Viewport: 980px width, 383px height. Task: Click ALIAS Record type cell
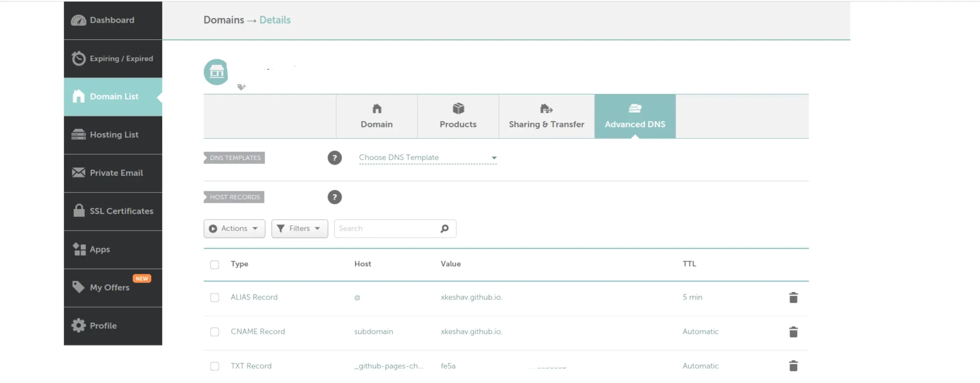(254, 297)
